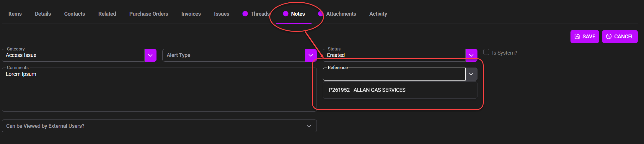
Task: Switch to the Details tab
Action: [43, 14]
